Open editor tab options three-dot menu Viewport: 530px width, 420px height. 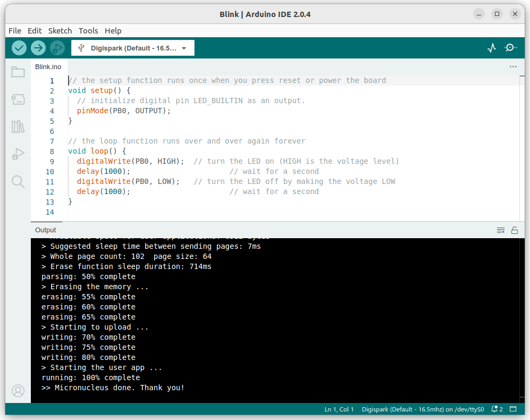[x=513, y=66]
